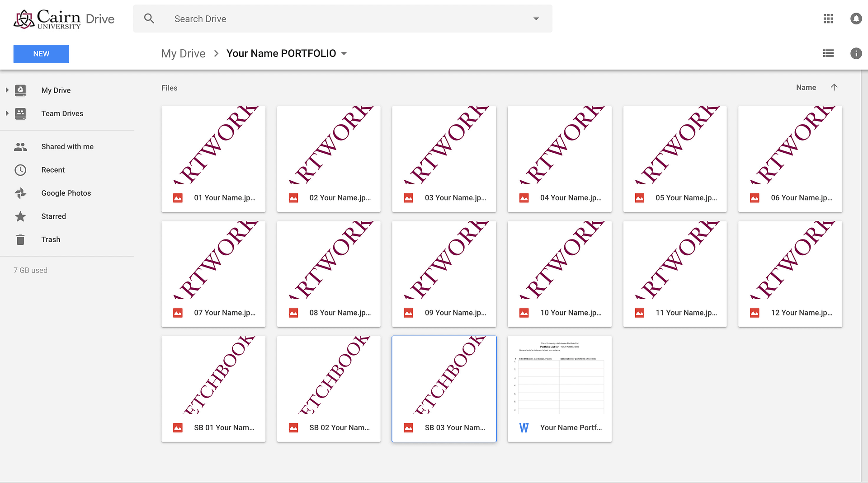
Task: Open the notifications bell icon
Action: pos(856,19)
